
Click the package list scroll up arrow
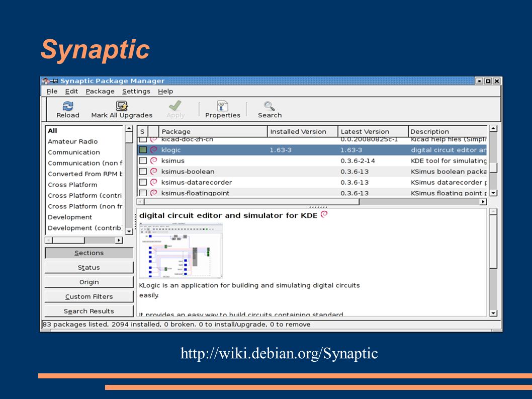tap(494, 128)
